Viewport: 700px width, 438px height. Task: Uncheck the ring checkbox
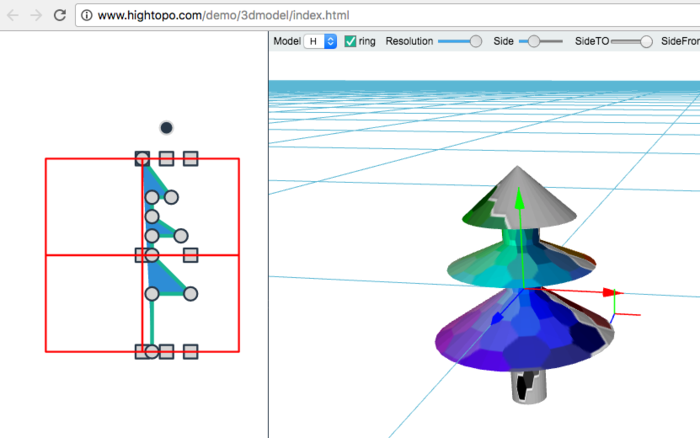(350, 41)
